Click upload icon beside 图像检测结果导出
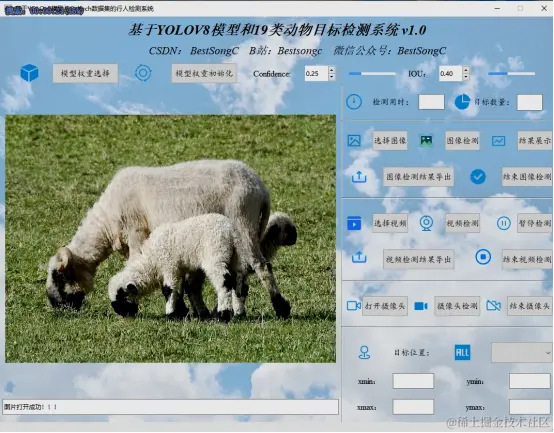This screenshot has width=554, height=433. 359,176
